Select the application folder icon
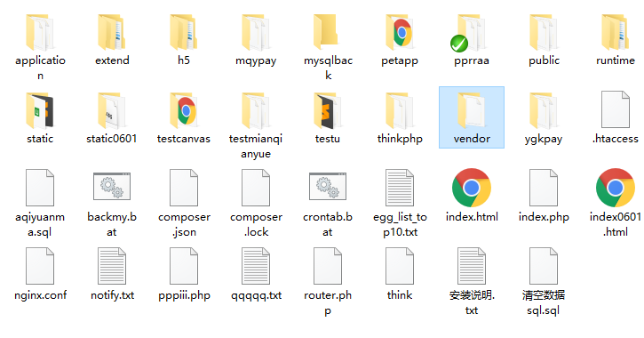644x338 pixels. pos(40,33)
